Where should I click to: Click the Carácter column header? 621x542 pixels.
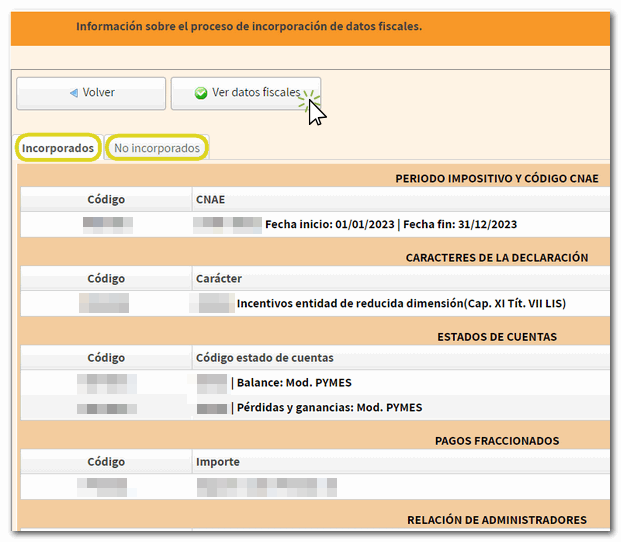click(219, 278)
